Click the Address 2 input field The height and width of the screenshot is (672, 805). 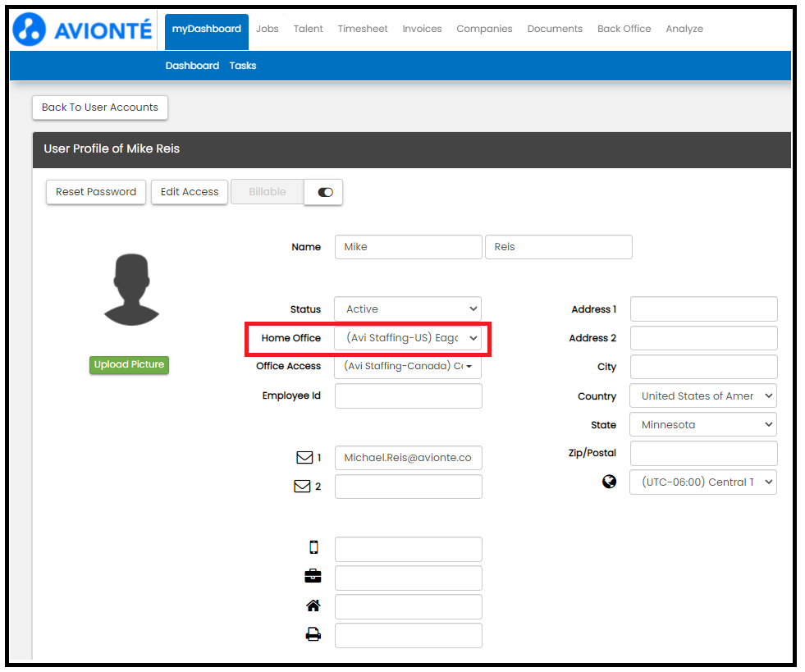pos(704,338)
